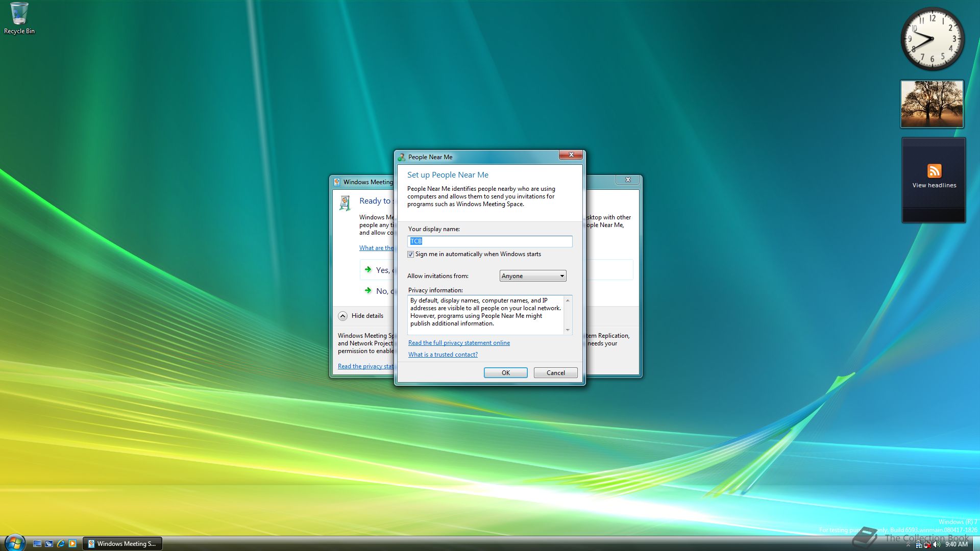Click the Show Desktop quick launch icon
The height and width of the screenshot is (551, 980).
pos(37,544)
